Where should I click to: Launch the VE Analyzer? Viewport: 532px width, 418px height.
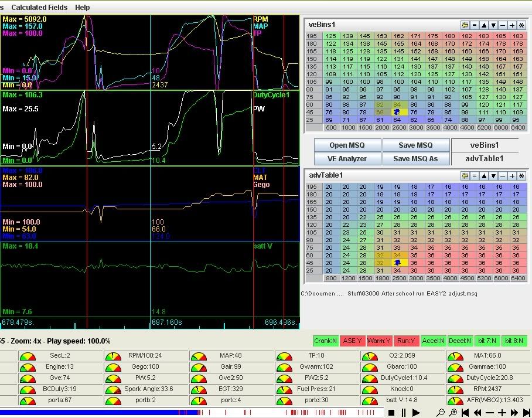[347, 158]
